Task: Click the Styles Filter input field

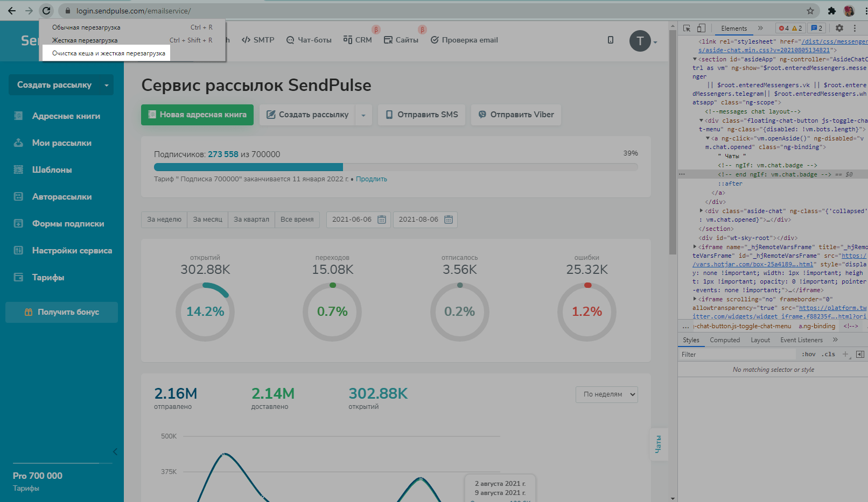Action: tap(738, 354)
